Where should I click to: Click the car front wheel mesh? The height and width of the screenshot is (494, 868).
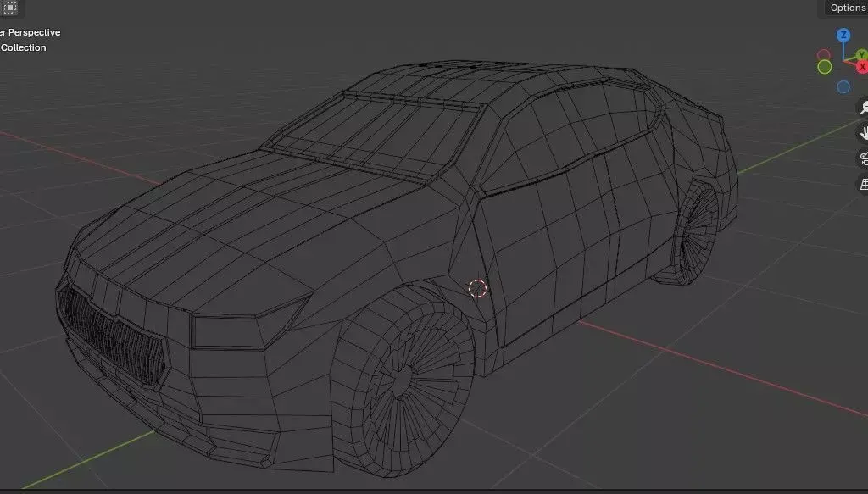click(x=404, y=378)
